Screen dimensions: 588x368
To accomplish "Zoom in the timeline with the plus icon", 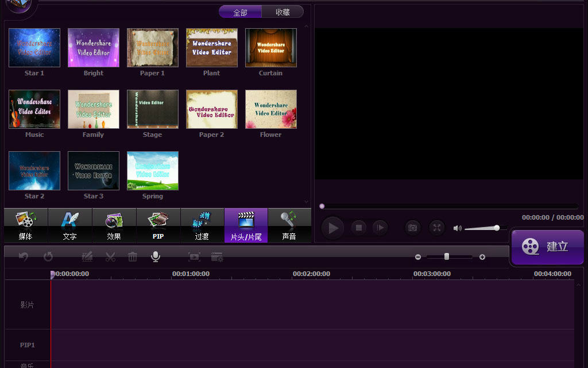I will pos(482,257).
